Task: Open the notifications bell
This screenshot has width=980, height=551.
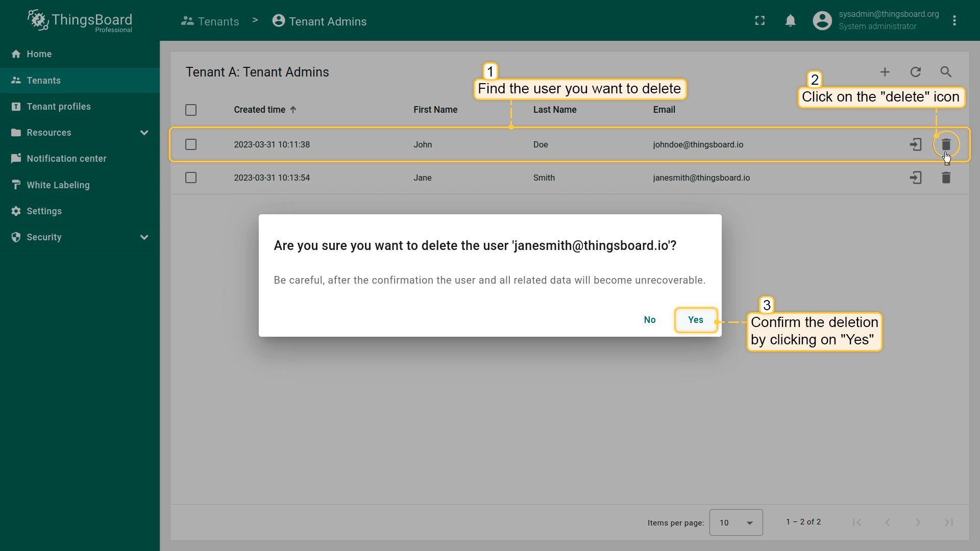Action: pos(791,20)
